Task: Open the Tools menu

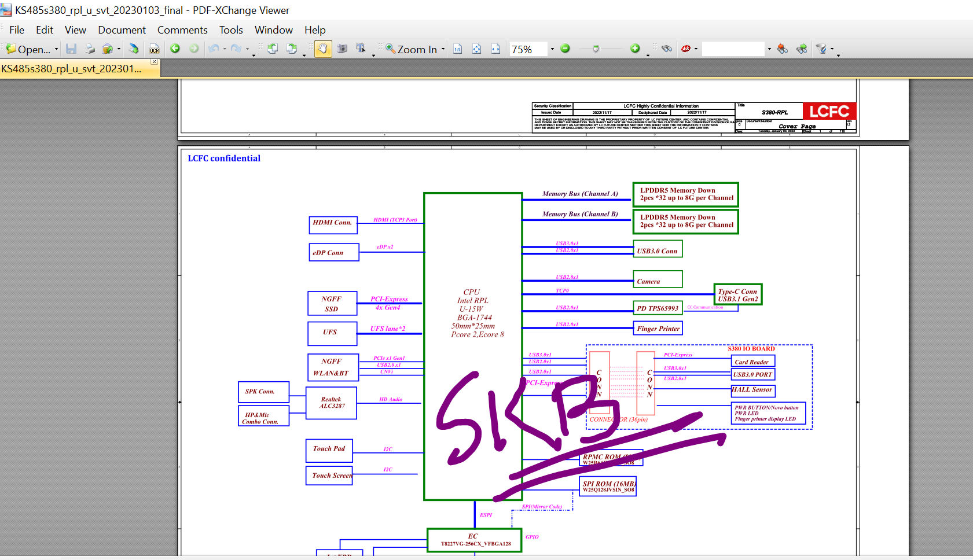Action: pos(231,30)
